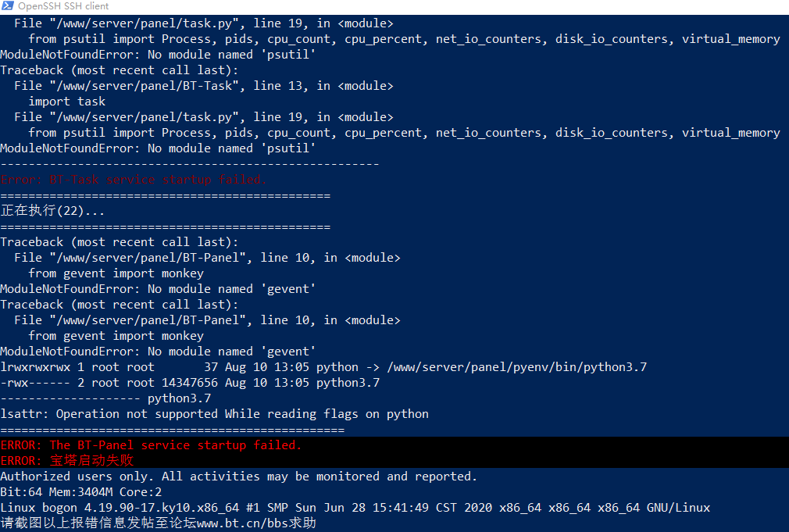Click the /www/server/panel/pyenv/bin/python3.7 symlink target
This screenshot has width=789, height=532.
pos(517,367)
